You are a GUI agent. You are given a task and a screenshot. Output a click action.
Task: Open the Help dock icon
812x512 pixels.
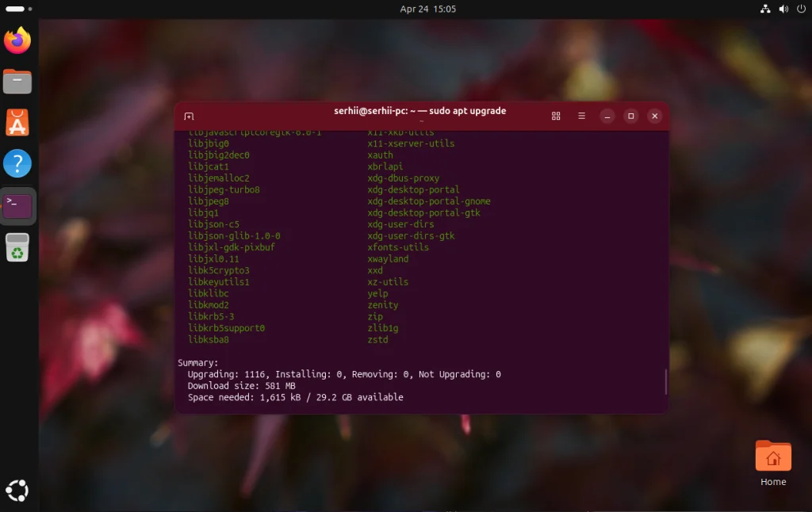pos(17,163)
